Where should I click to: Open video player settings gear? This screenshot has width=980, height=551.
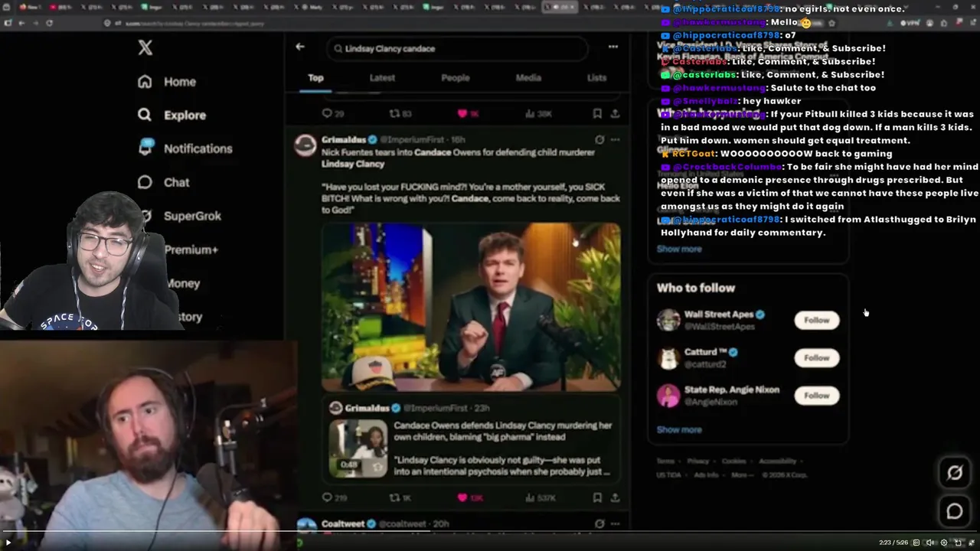click(x=944, y=543)
